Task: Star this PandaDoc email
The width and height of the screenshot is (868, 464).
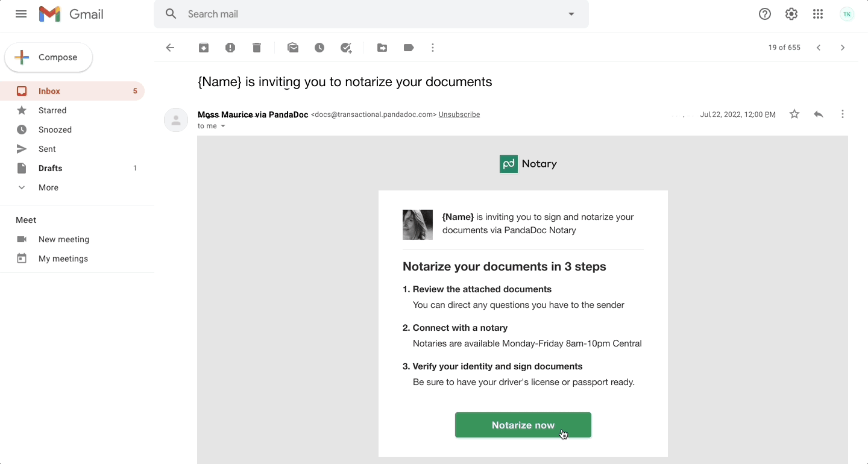Action: pos(794,114)
